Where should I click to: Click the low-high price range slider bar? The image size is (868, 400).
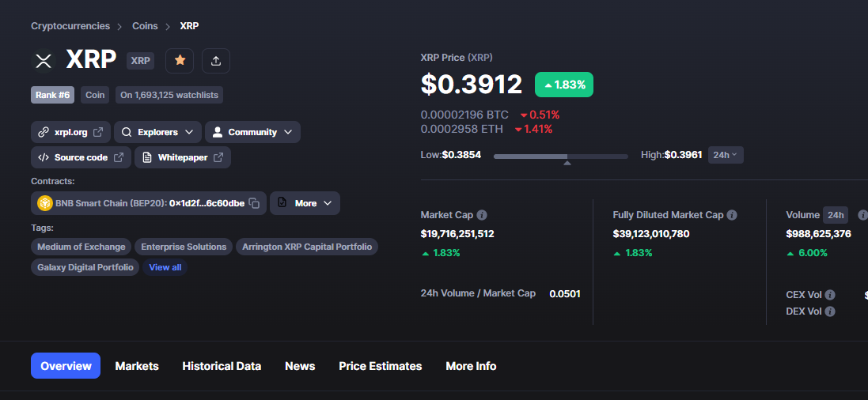(561, 157)
